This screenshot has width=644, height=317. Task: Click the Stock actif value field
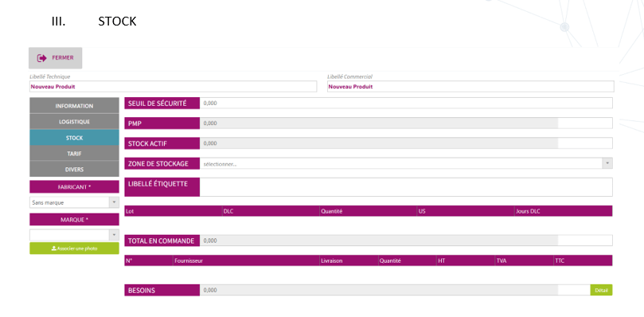point(406,143)
